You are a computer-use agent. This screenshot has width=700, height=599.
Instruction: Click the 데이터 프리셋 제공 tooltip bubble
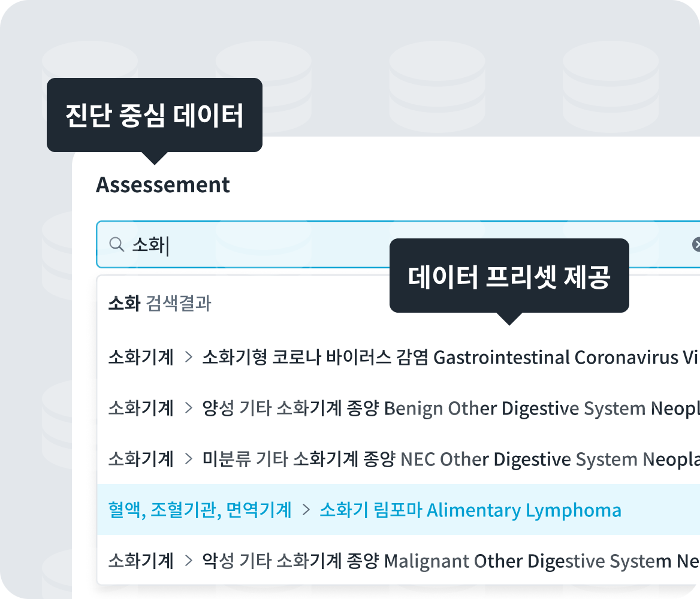509,276
